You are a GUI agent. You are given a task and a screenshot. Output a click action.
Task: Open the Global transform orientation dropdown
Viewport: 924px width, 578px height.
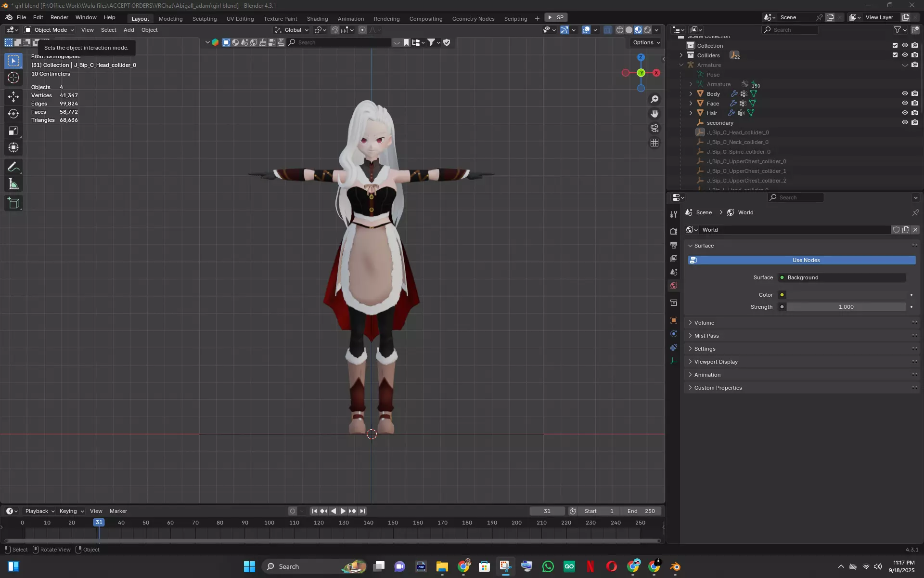[x=292, y=30]
